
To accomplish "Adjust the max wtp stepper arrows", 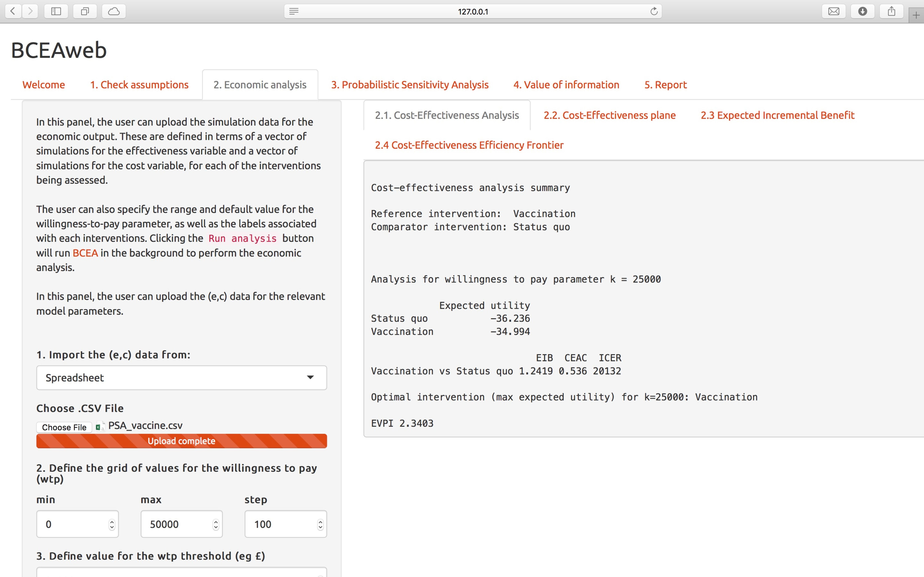I will pyautogui.click(x=216, y=524).
